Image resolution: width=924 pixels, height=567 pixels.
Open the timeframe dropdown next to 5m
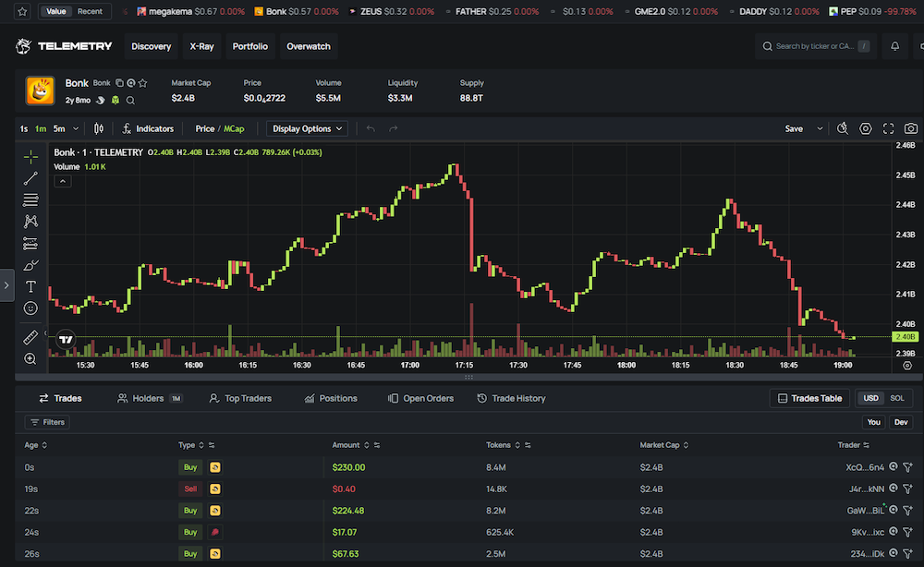77,129
